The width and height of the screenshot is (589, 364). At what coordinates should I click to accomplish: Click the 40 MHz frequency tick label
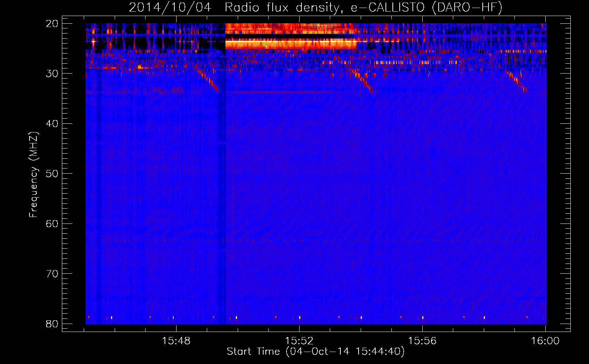52,124
